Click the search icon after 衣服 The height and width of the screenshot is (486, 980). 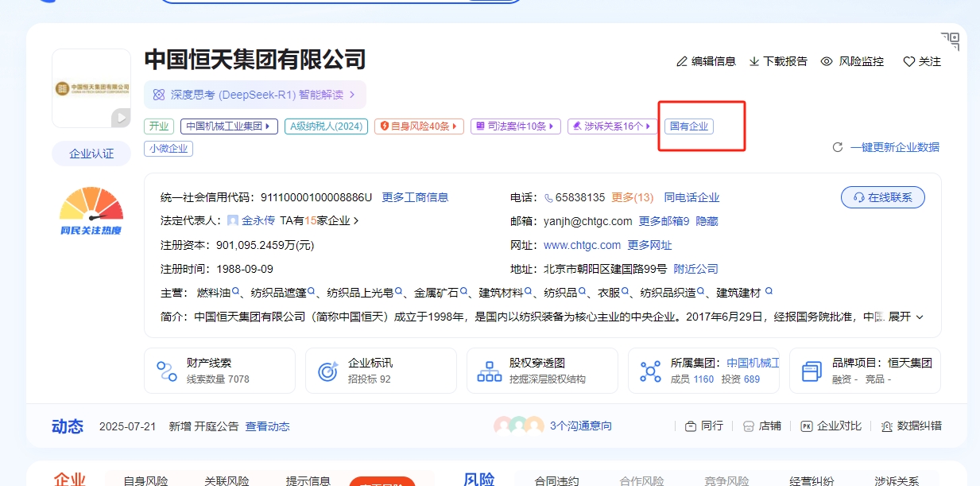626,292
